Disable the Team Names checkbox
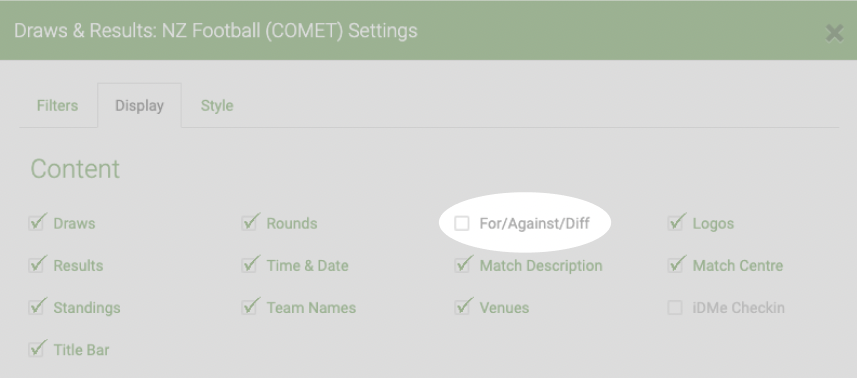857x378 pixels. click(249, 307)
